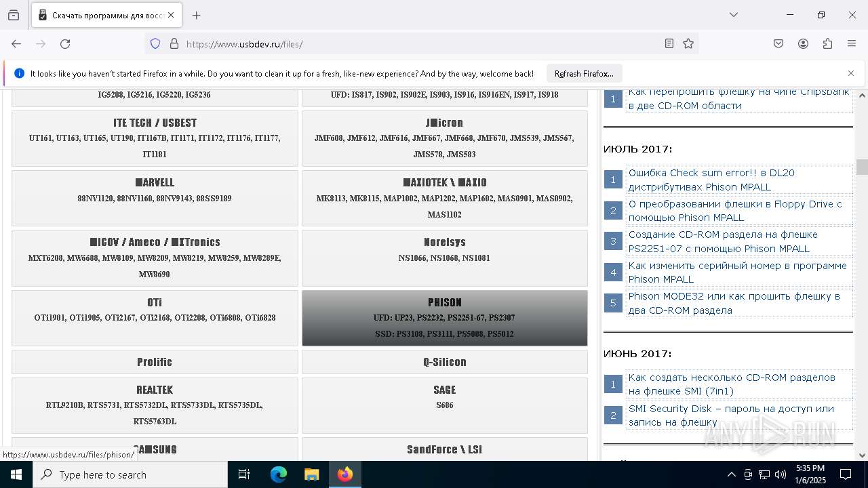The height and width of the screenshot is (488, 868).
Task: Open File Explorer from taskbar
Action: click(311, 474)
